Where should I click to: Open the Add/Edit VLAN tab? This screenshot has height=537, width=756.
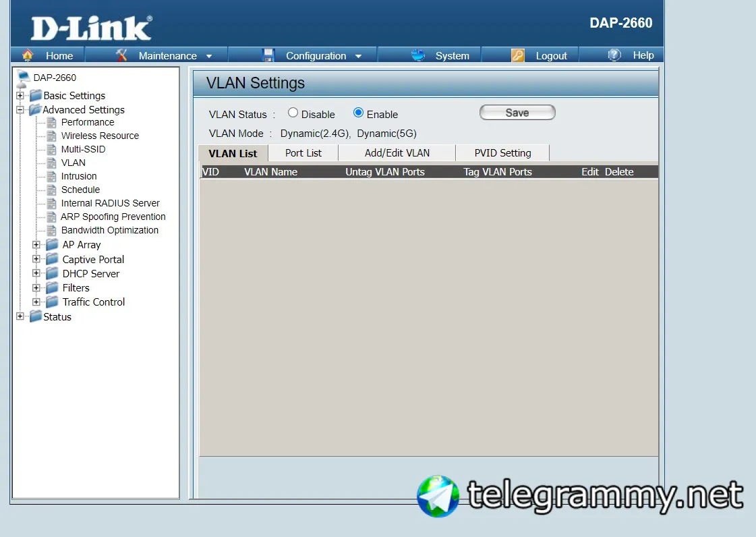[x=397, y=153]
